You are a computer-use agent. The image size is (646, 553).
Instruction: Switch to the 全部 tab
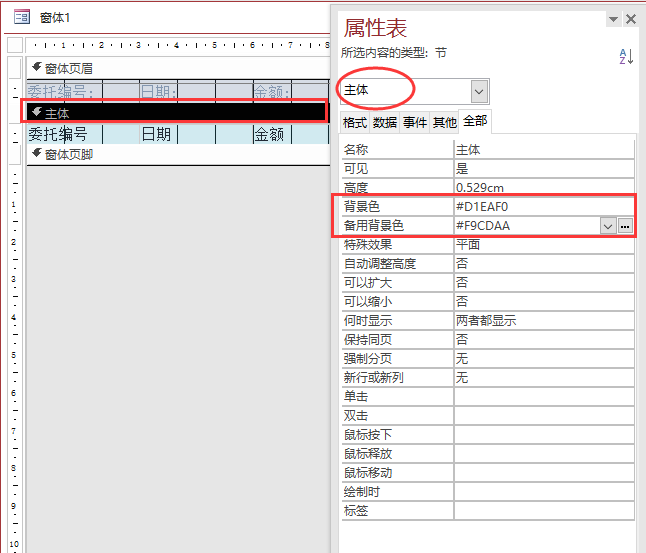[475, 121]
